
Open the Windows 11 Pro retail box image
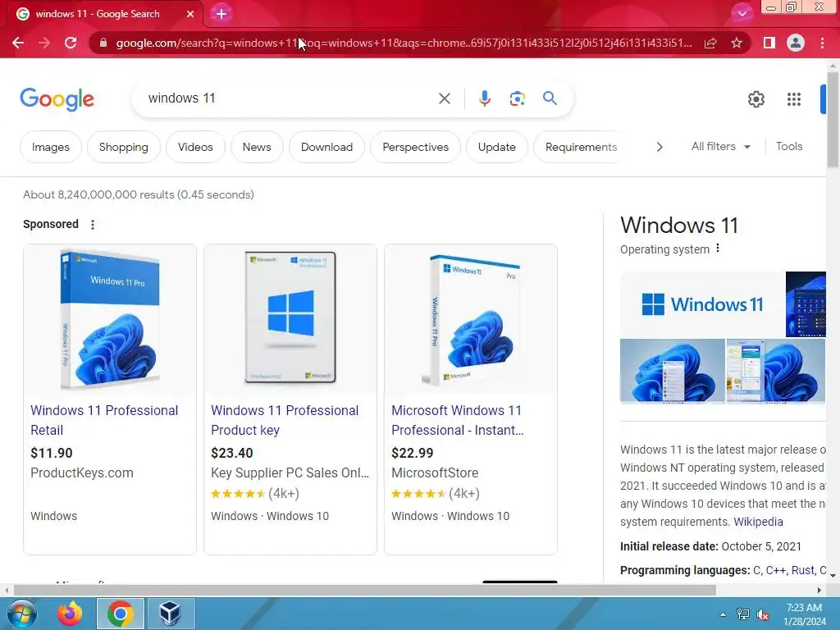pyautogui.click(x=110, y=319)
